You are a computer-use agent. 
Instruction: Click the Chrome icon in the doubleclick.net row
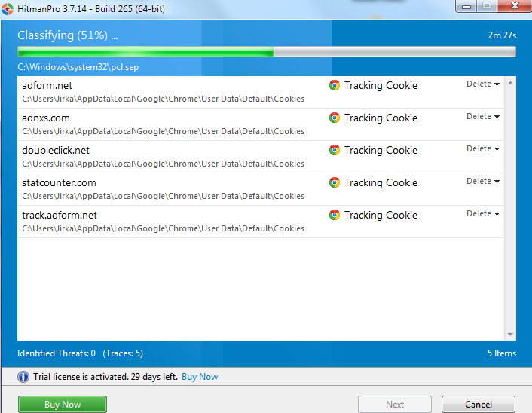click(335, 150)
